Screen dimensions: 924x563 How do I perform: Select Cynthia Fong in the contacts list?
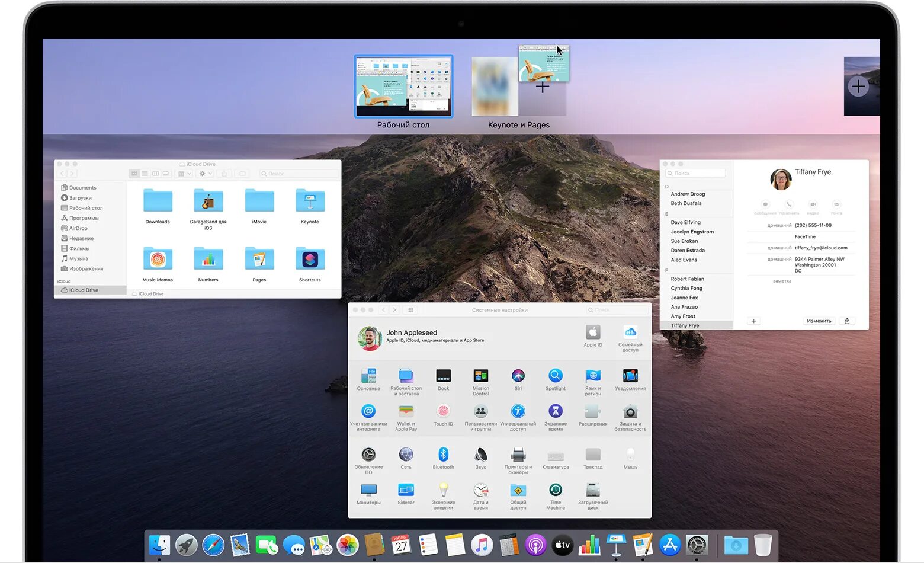click(x=686, y=288)
